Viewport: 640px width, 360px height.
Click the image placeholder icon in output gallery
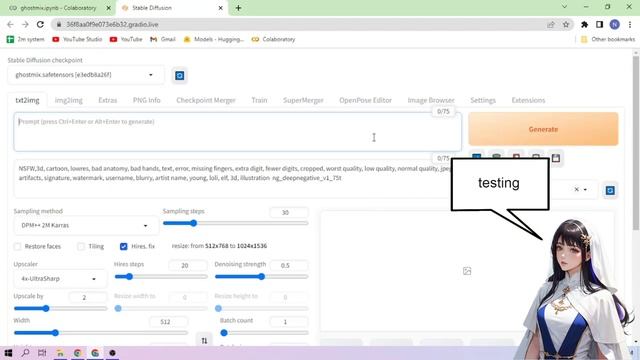coord(467,271)
